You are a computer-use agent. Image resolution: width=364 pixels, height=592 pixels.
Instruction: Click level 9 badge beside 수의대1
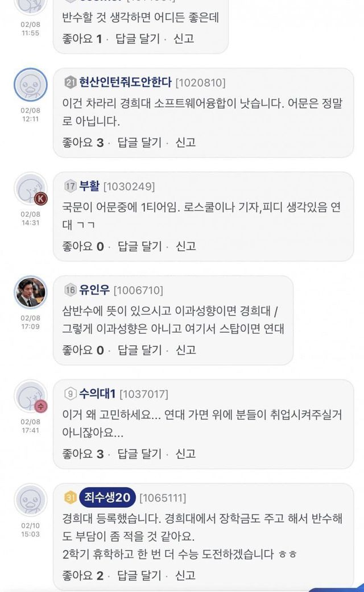[x=70, y=394]
